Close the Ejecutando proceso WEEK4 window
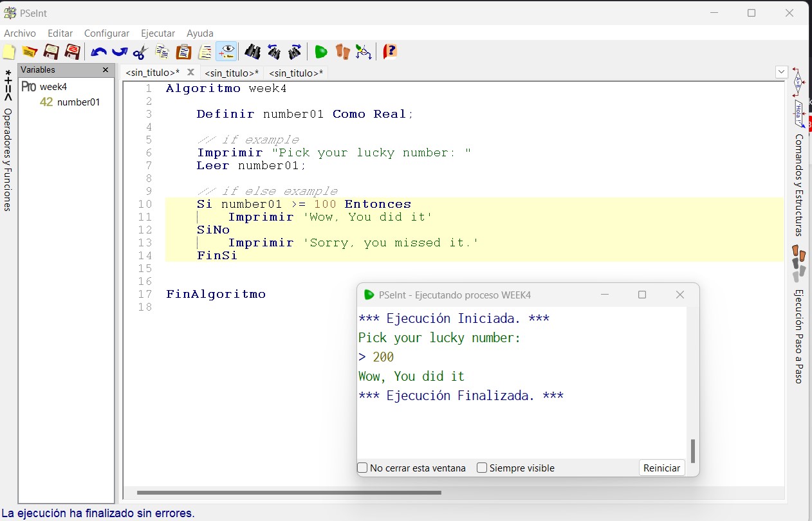 (x=680, y=295)
